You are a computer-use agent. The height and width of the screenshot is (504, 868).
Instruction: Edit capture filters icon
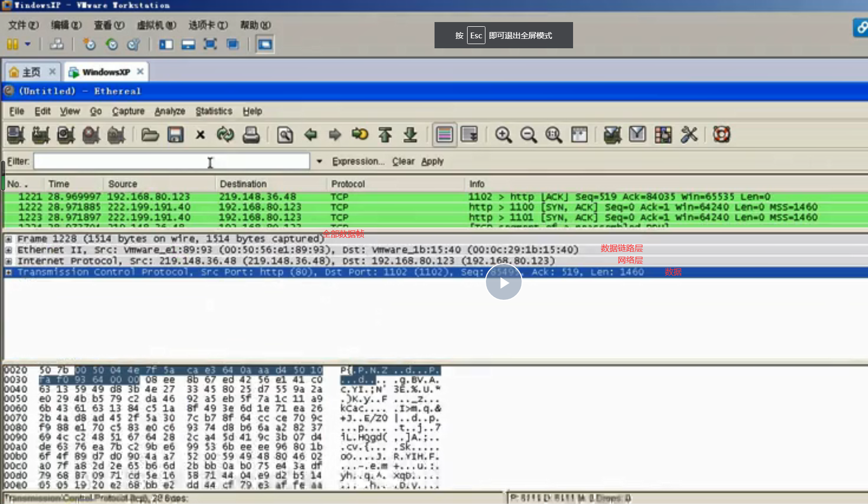[x=612, y=135]
